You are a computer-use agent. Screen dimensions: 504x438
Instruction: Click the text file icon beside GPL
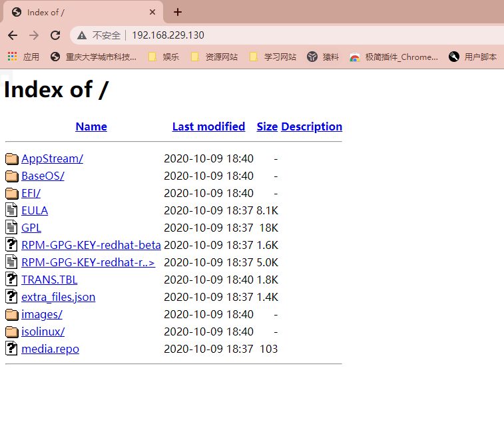[11, 227]
